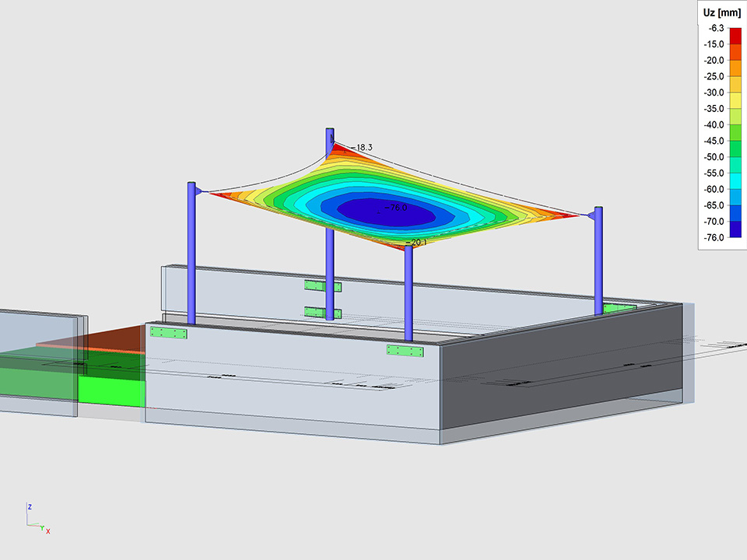Viewport: 747px width, 560px height.
Task: Click the -50.0 value in the legend
Action: click(x=714, y=157)
